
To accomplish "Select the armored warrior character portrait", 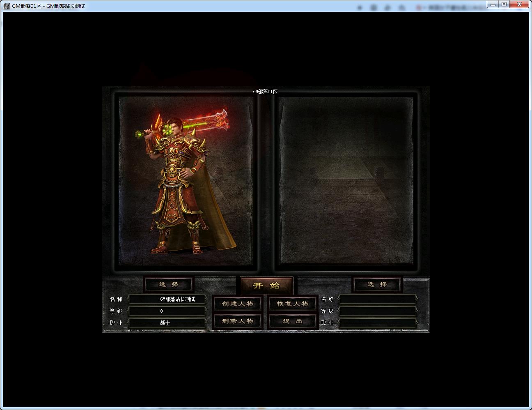I will tap(186, 182).
